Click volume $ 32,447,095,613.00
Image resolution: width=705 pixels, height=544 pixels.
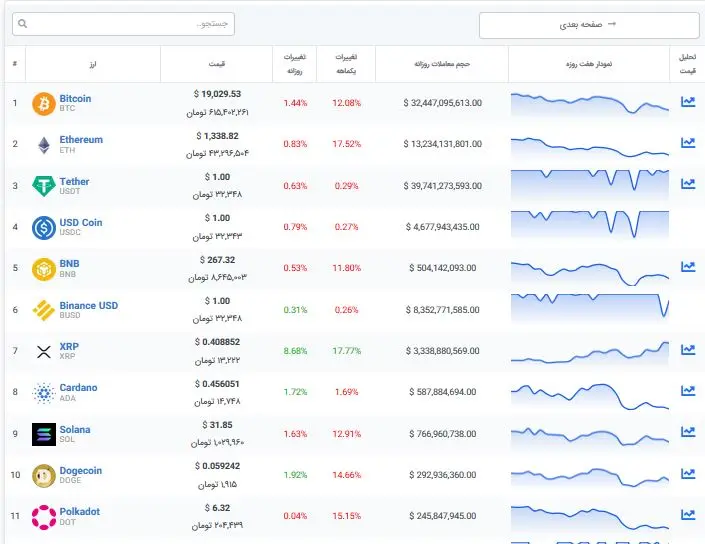pos(442,103)
